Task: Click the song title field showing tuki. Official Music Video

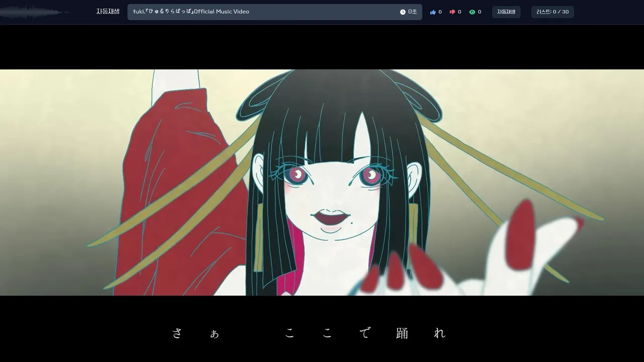Action: [x=275, y=12]
